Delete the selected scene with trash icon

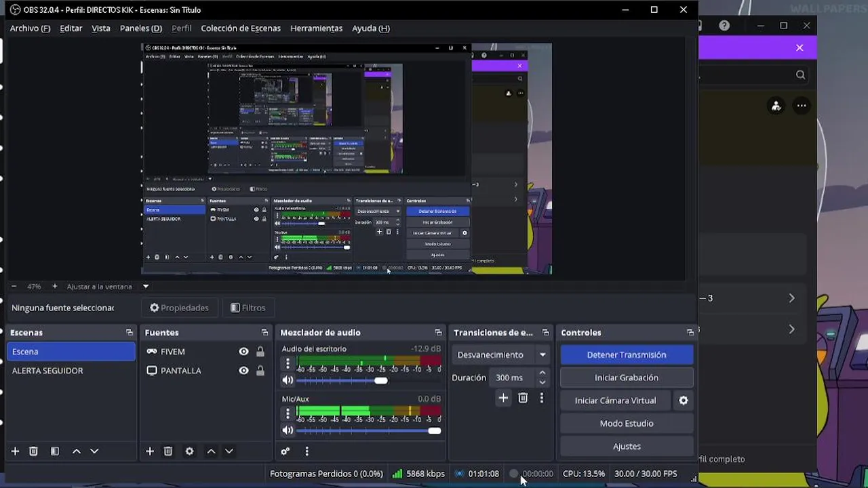click(x=33, y=451)
